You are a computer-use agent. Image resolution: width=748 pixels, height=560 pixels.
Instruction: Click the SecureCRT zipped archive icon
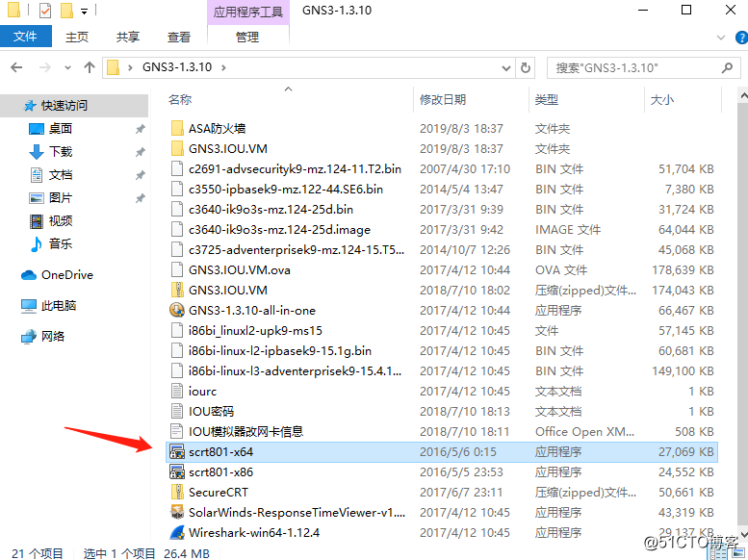pos(177,492)
